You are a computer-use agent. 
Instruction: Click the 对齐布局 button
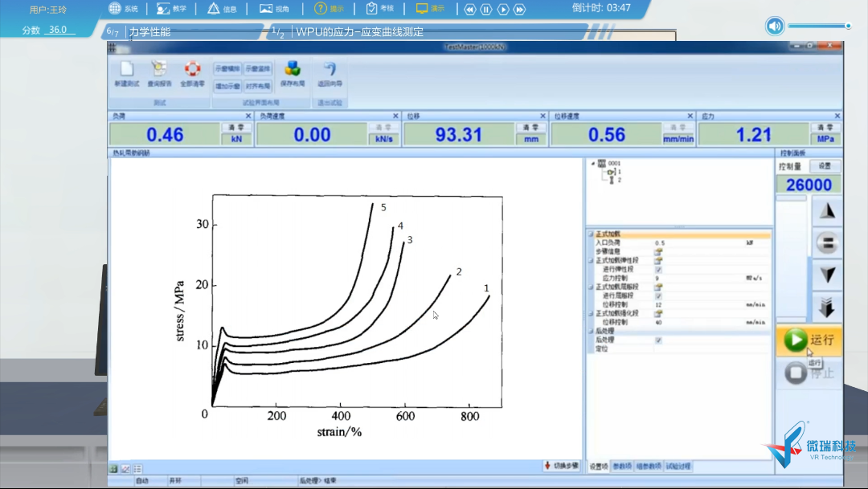[x=258, y=86]
